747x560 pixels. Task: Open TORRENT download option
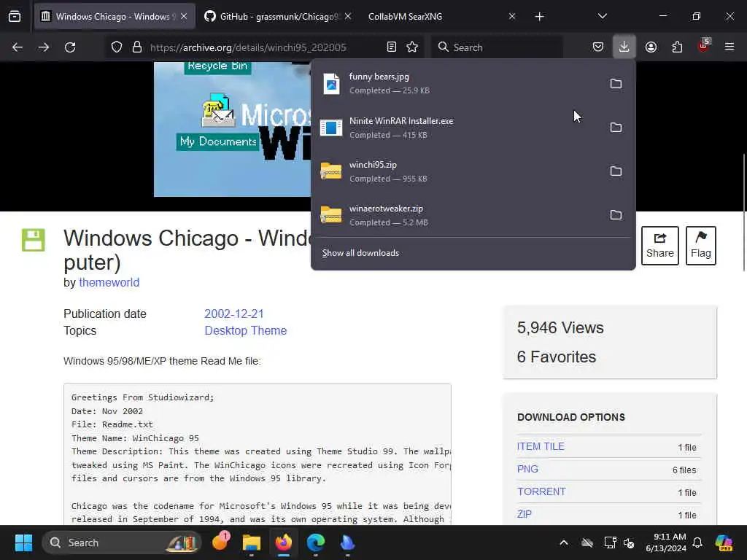pos(541,491)
